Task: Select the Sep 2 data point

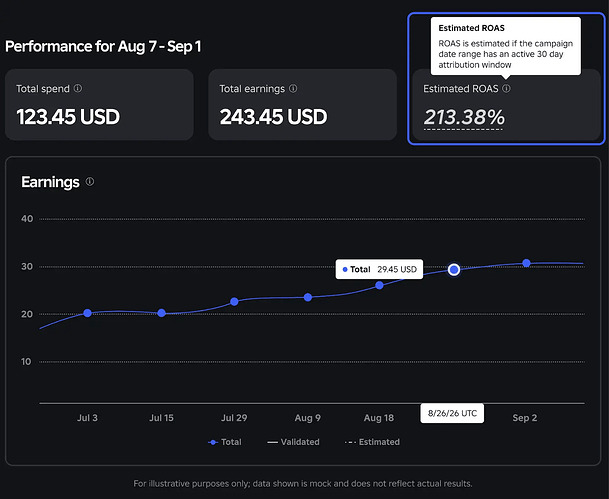Action: 526,263
